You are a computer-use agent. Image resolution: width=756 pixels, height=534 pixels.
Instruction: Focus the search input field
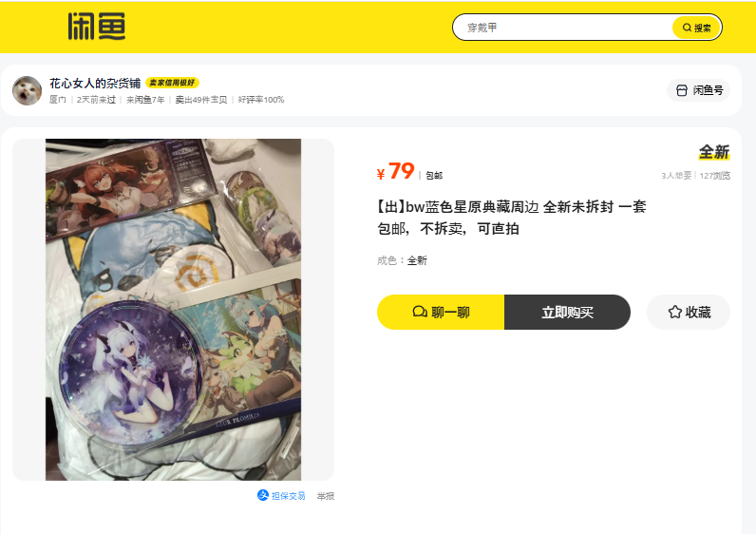point(562,28)
